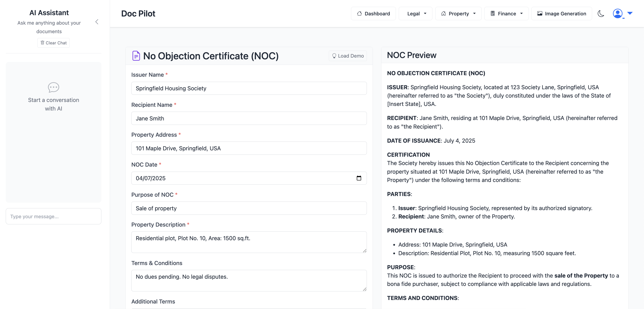The height and width of the screenshot is (309, 644).
Task: Click the NOC Preview heading
Action: 412,55
